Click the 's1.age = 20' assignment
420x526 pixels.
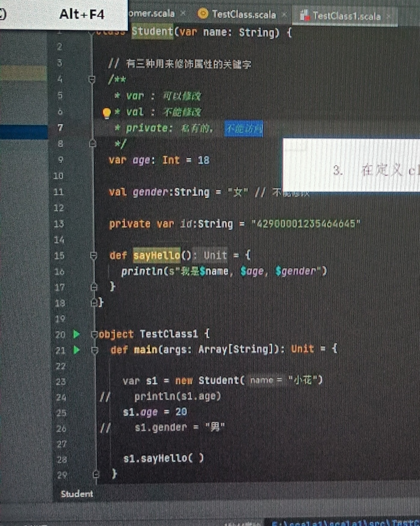click(x=155, y=412)
